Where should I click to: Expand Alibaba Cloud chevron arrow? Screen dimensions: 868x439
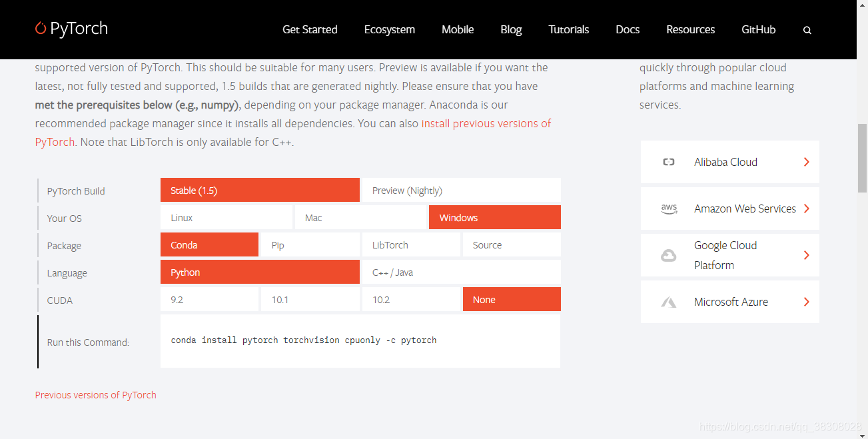(x=806, y=162)
